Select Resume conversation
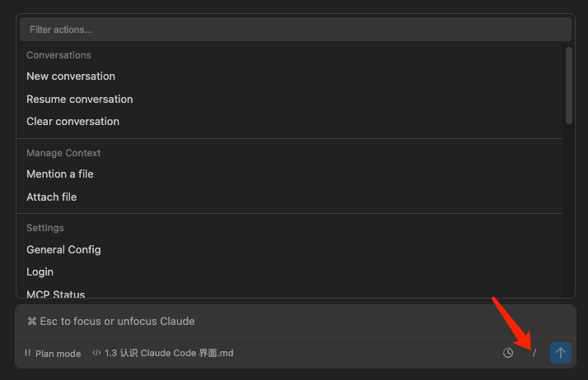Viewport: 588px width, 380px height. [x=80, y=100]
